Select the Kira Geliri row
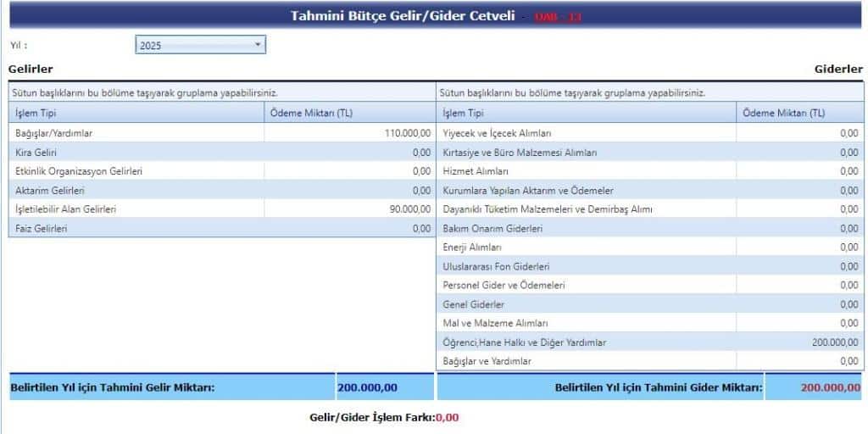Image resolution: width=868 pixels, height=434 pixels. click(x=136, y=153)
